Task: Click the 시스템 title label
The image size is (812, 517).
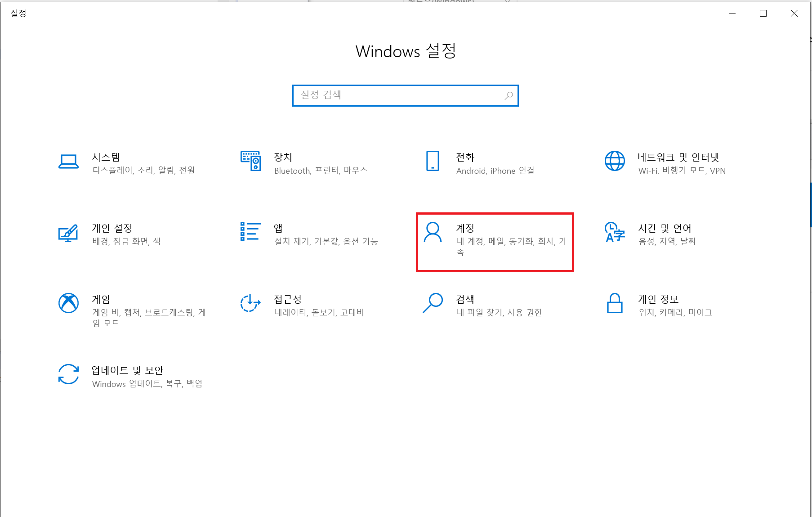Action: point(106,157)
